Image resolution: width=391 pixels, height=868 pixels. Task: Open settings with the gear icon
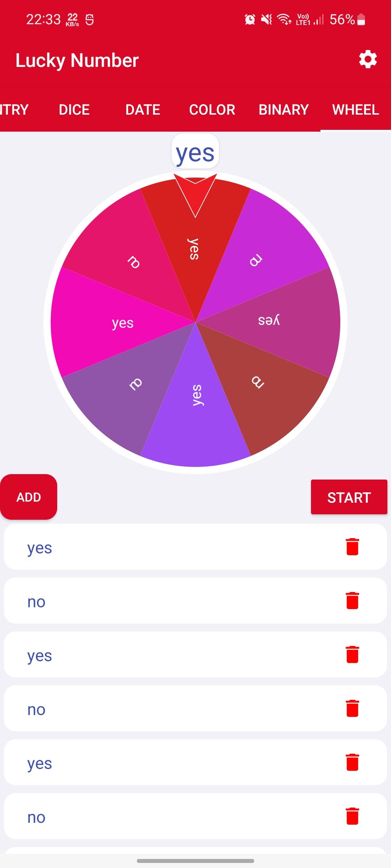click(368, 60)
